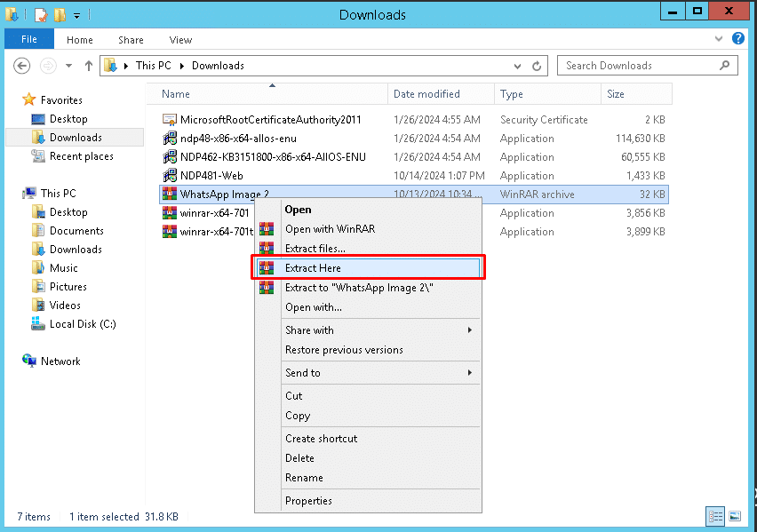757x532 pixels.
Task: Open the Share ribbon tab
Action: pyautogui.click(x=131, y=40)
